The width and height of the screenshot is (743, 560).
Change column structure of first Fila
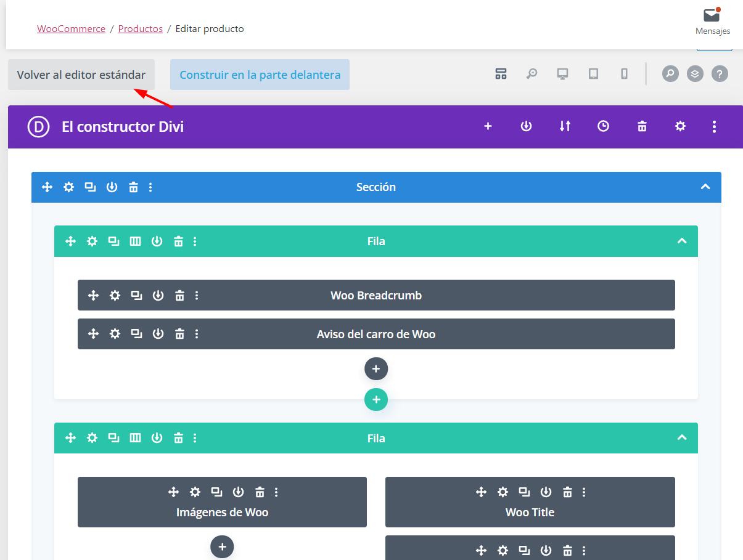[135, 241]
